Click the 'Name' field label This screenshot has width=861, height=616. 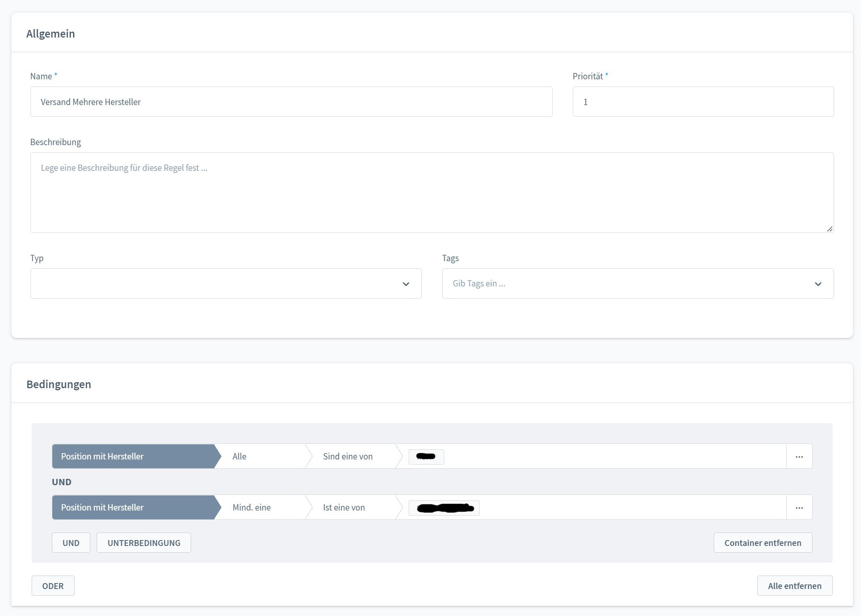click(x=41, y=76)
